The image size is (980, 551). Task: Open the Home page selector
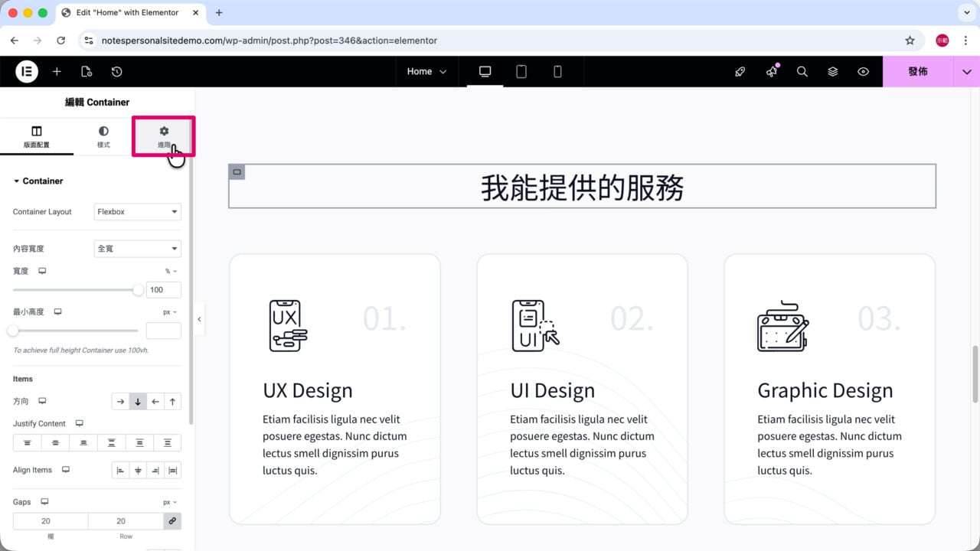tap(426, 71)
